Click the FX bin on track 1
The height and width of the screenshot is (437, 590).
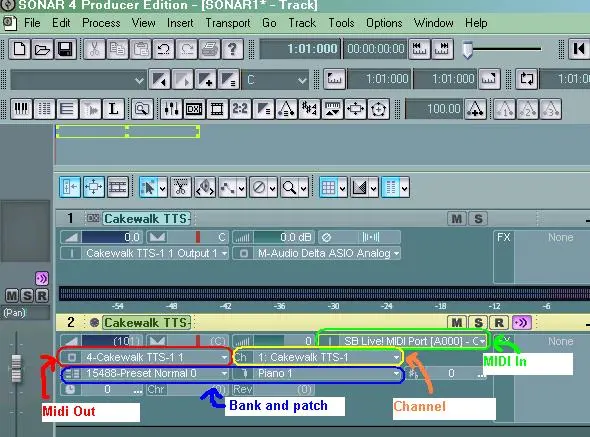point(541,257)
